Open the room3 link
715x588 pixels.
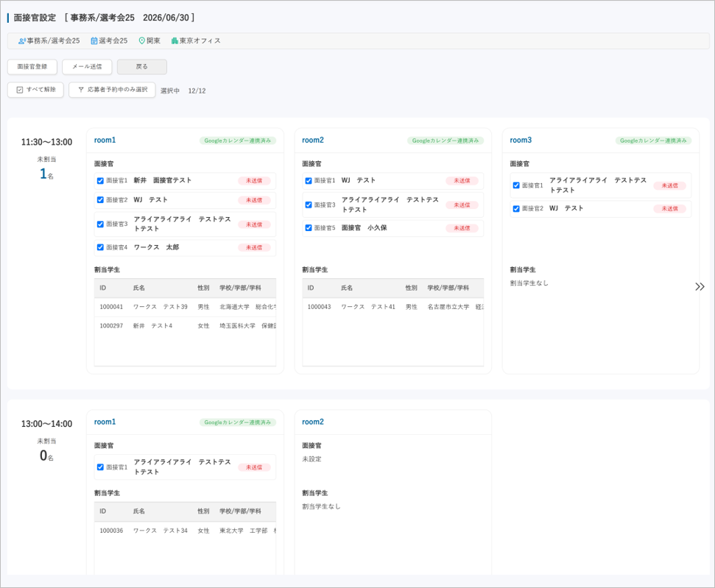tap(521, 141)
